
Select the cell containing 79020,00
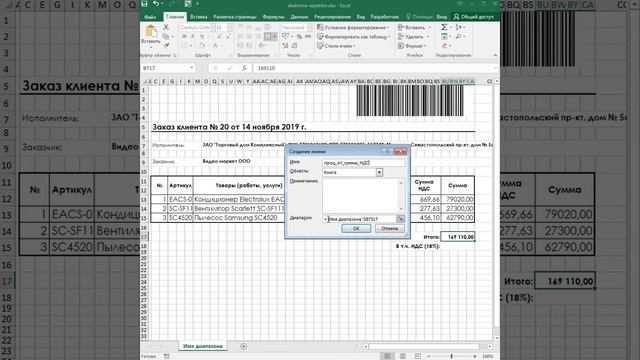tap(458, 199)
